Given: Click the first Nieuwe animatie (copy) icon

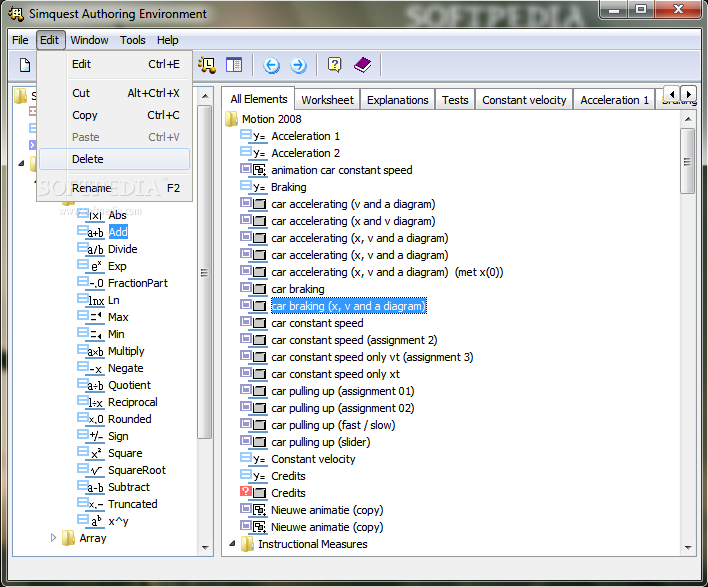Looking at the screenshot, I should point(253,510).
